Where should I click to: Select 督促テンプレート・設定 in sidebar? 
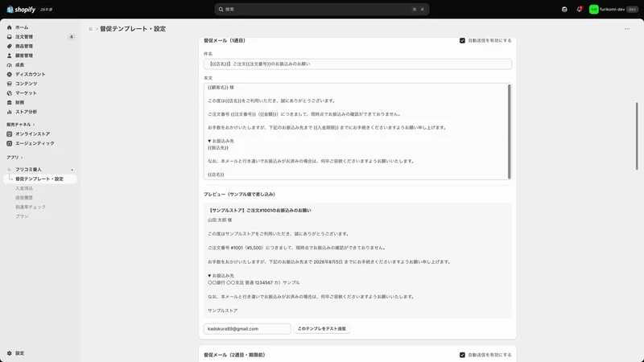pyautogui.click(x=39, y=179)
